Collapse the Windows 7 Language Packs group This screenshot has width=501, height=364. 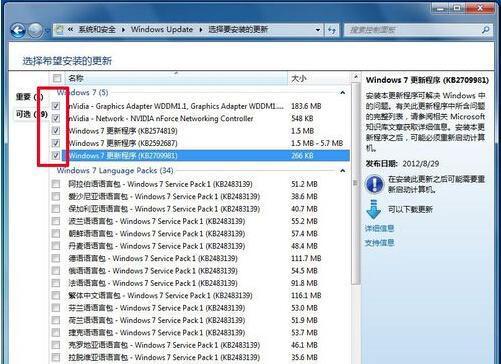coord(342,171)
